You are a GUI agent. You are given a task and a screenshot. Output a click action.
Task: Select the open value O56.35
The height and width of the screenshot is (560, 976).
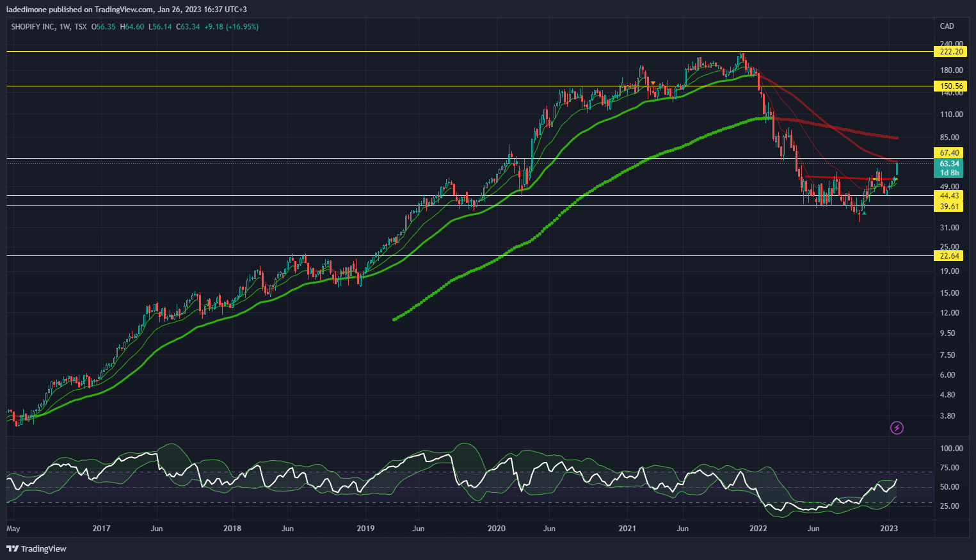[x=104, y=27]
